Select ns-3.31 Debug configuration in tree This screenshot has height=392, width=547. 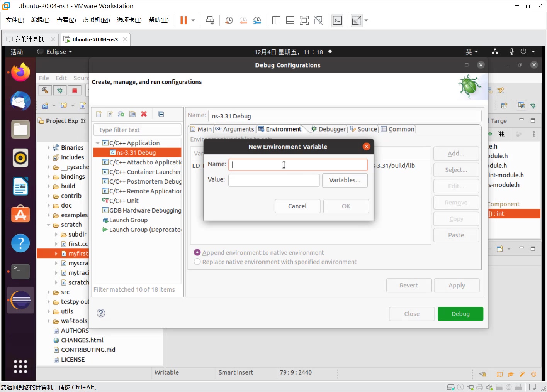pos(137,153)
